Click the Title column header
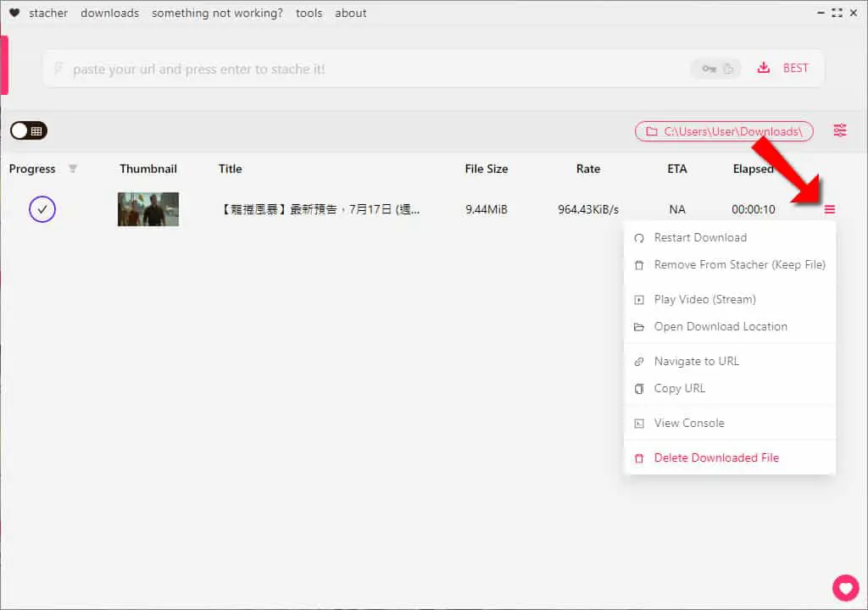The width and height of the screenshot is (868, 610). [x=231, y=169]
